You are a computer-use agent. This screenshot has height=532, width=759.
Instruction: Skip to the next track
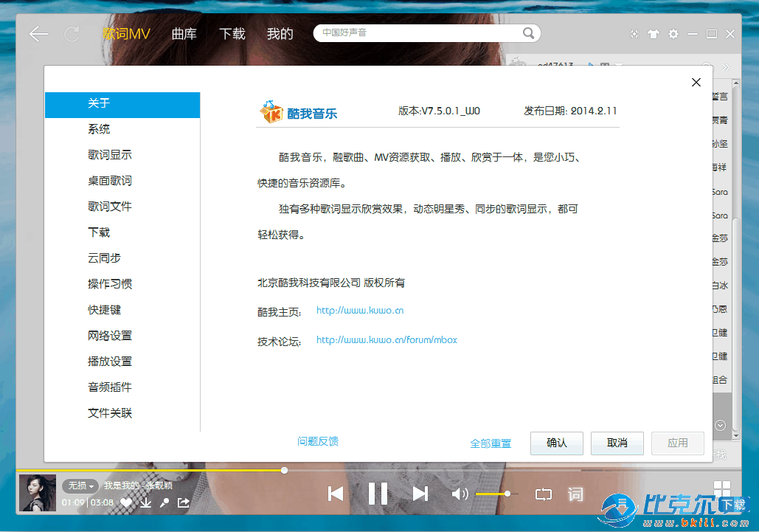pyautogui.click(x=420, y=494)
